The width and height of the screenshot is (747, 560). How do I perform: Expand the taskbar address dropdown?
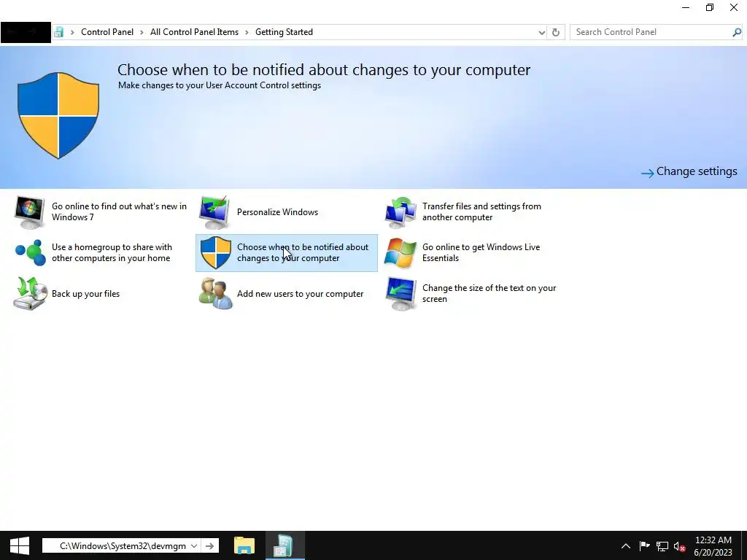[x=194, y=545]
